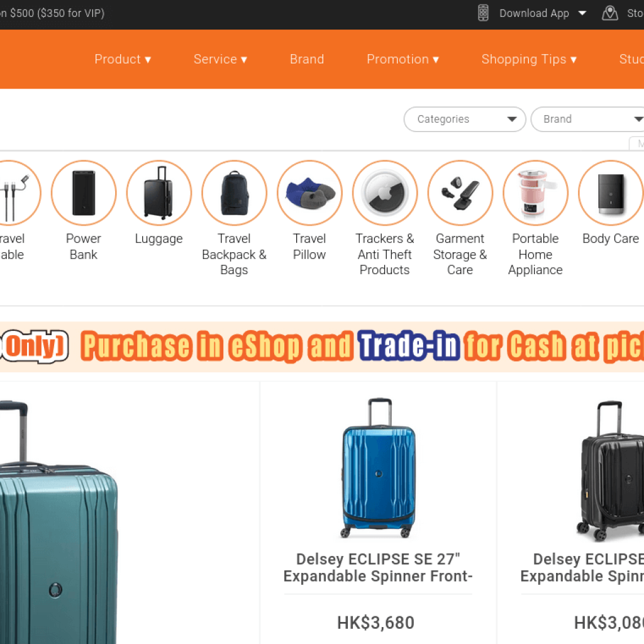Open the Service menu
The image size is (644, 644).
click(220, 59)
